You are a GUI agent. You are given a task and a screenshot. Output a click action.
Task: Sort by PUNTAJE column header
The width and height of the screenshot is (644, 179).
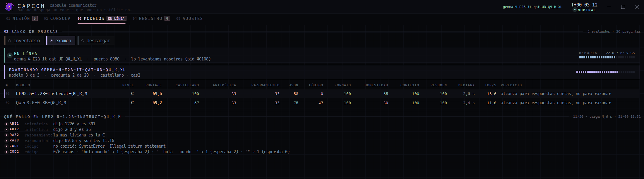[x=154, y=85]
